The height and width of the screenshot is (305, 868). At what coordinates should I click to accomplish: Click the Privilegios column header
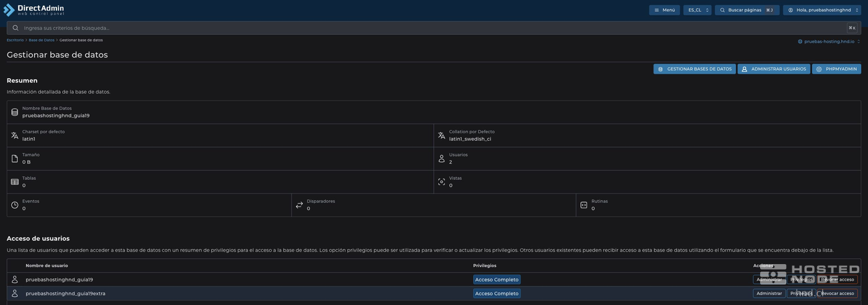point(485,265)
